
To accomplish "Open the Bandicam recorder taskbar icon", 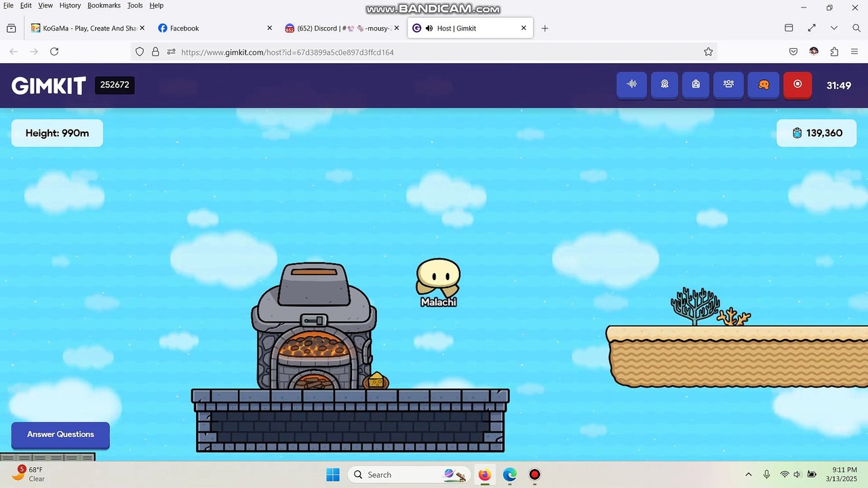I will click(535, 474).
